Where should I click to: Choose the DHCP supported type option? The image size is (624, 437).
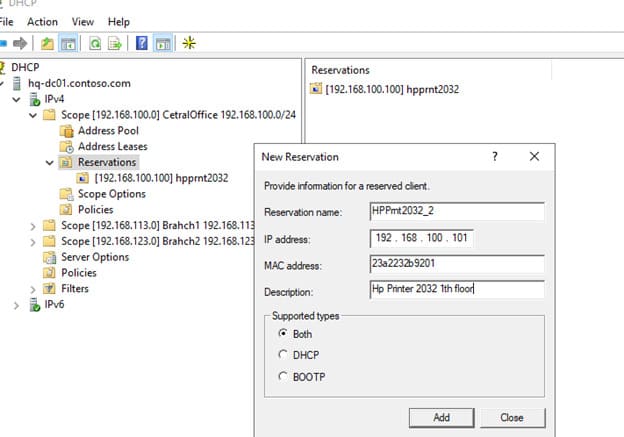tap(283, 354)
